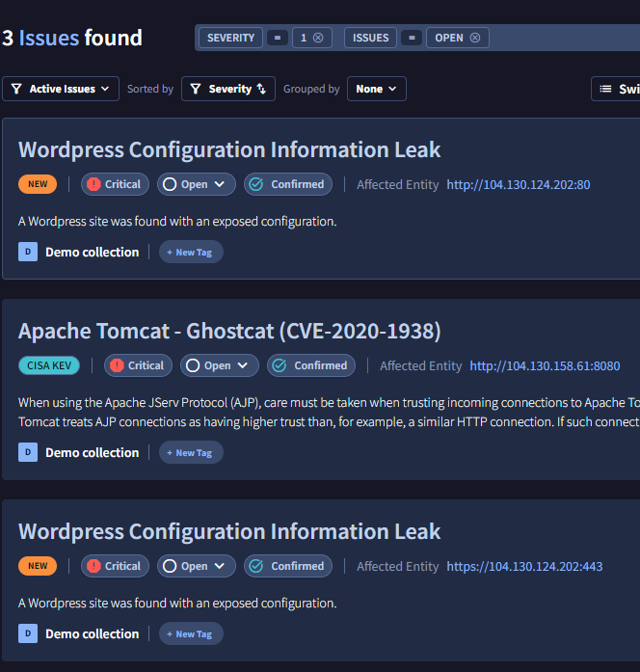The height and width of the screenshot is (672, 640).
Task: Open the Grouped by None dropdown
Action: (x=376, y=89)
